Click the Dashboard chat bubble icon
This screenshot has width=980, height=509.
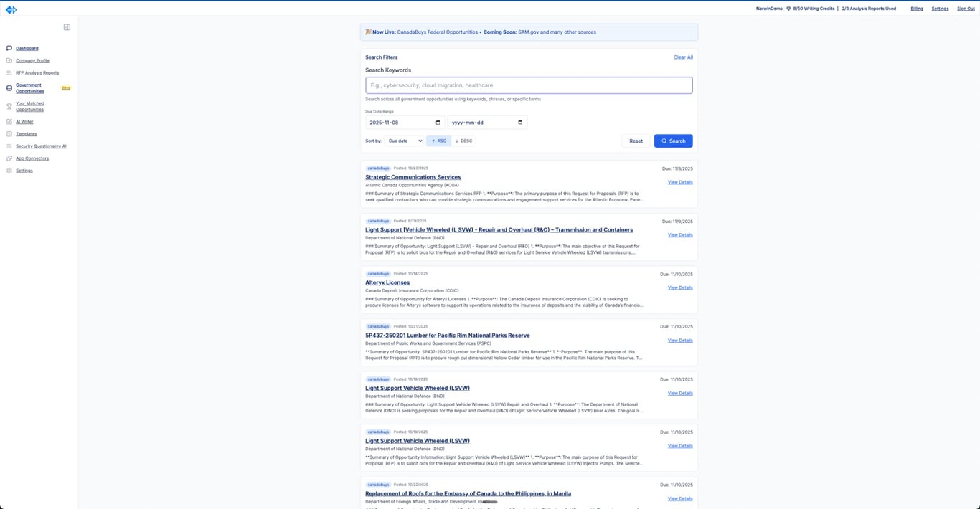(9, 48)
